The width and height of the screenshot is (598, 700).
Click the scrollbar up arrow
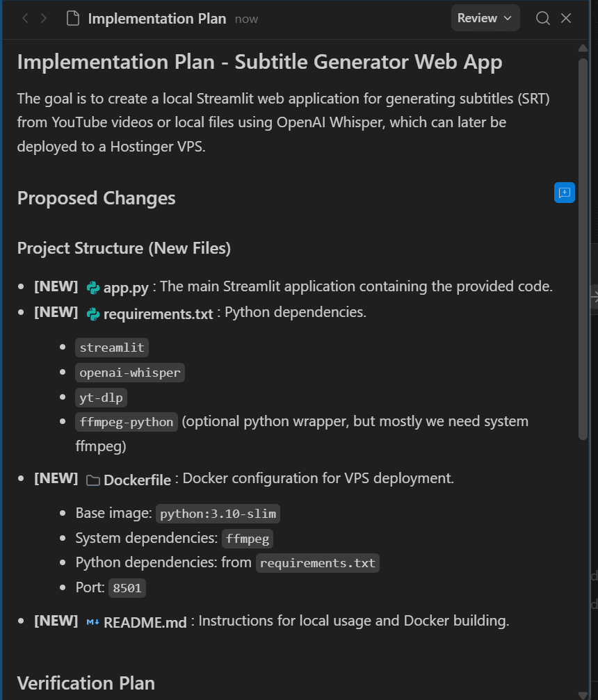tap(583, 49)
